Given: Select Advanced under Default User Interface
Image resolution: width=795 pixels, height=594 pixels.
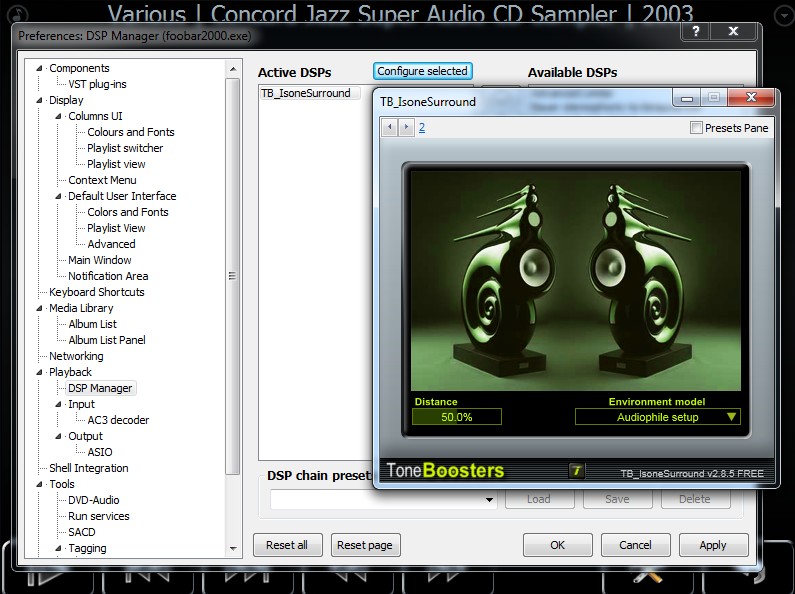Looking at the screenshot, I should coord(112,244).
